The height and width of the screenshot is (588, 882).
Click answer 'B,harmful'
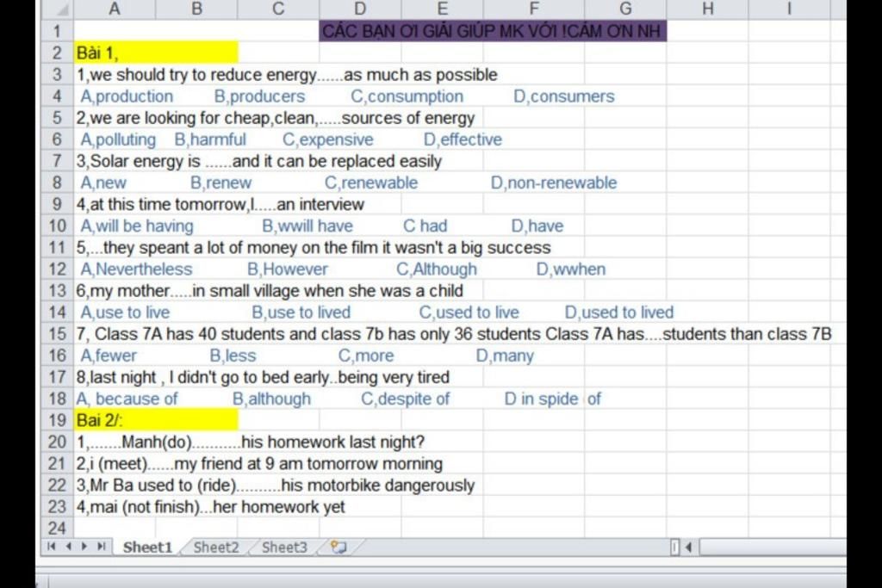pos(210,139)
